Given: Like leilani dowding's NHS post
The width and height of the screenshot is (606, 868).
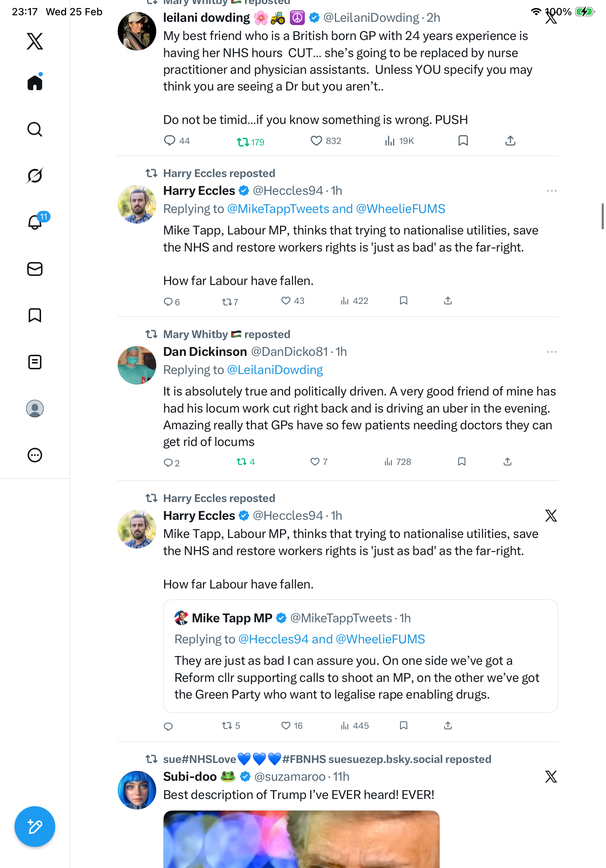Looking at the screenshot, I should [x=316, y=141].
